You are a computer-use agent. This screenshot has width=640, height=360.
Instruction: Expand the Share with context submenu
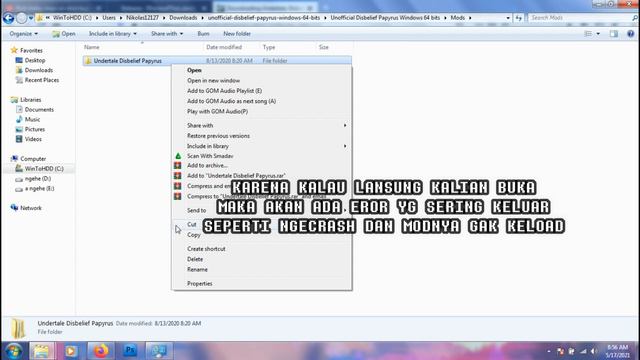click(262, 125)
